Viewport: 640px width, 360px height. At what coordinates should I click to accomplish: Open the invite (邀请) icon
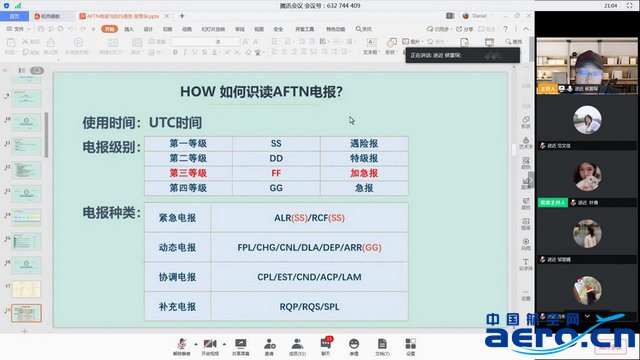[269, 347]
